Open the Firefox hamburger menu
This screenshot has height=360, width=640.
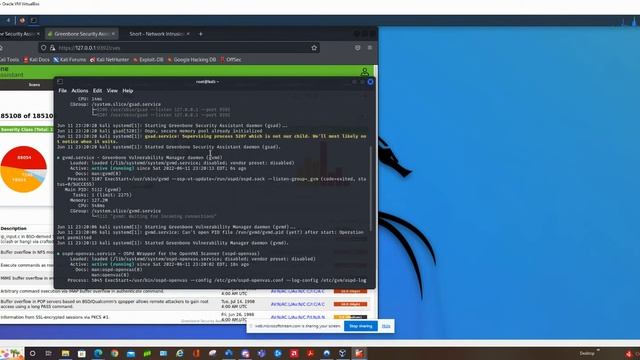[x=370, y=48]
